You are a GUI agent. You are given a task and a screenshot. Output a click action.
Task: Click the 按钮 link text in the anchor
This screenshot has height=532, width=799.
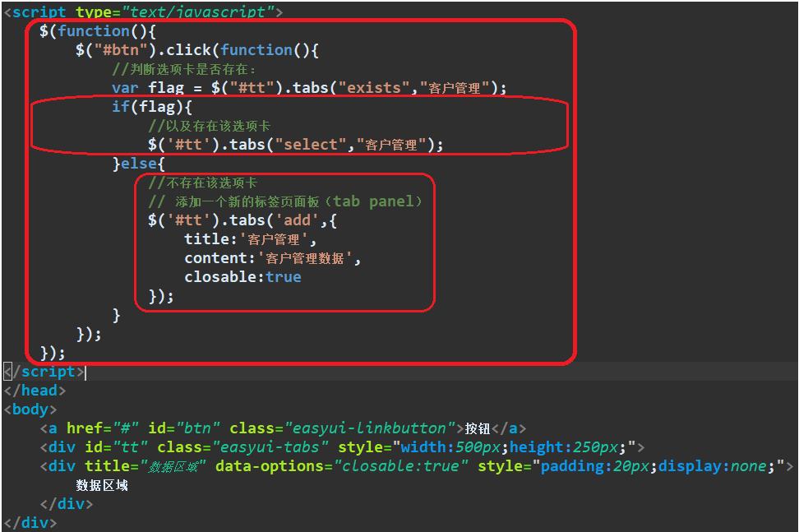[478, 428]
